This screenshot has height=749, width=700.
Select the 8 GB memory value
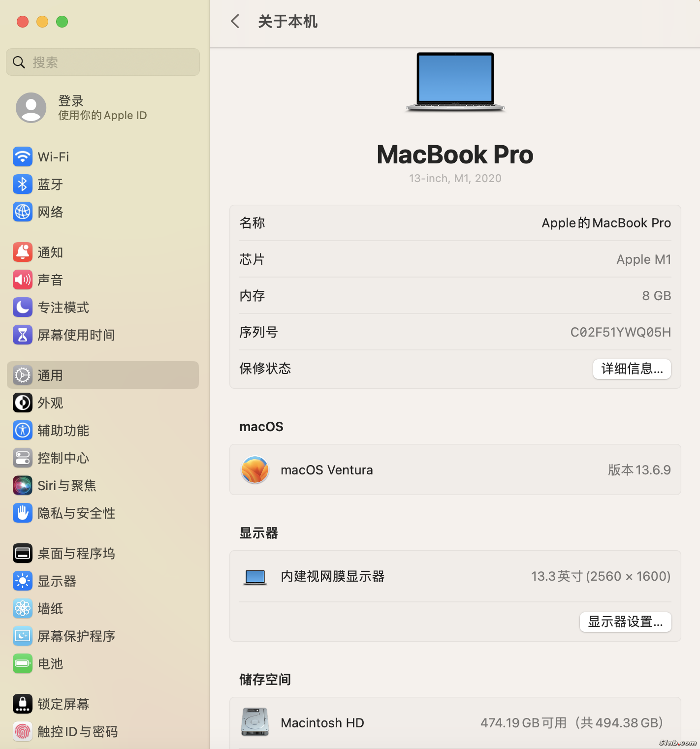(657, 296)
